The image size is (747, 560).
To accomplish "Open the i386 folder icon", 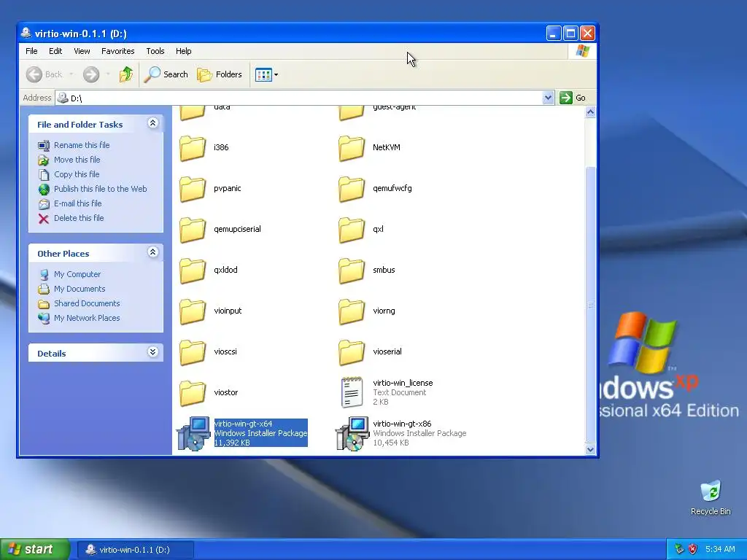I will tap(193, 147).
